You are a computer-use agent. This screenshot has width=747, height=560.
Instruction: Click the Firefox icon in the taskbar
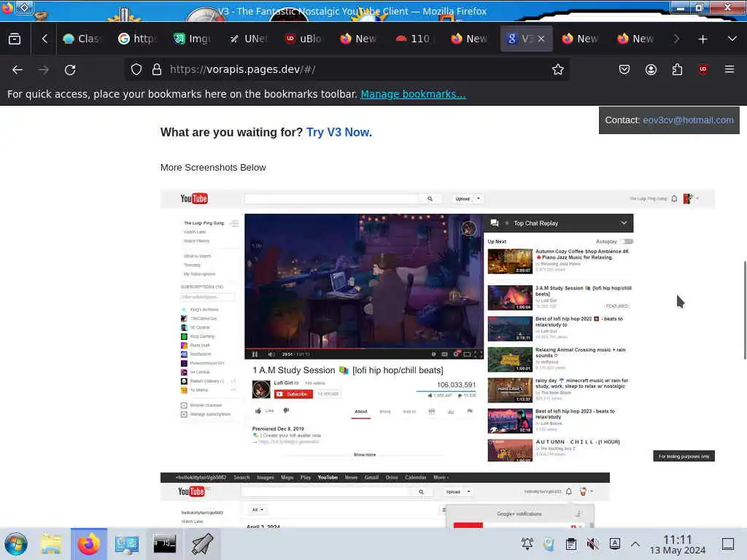click(88, 544)
